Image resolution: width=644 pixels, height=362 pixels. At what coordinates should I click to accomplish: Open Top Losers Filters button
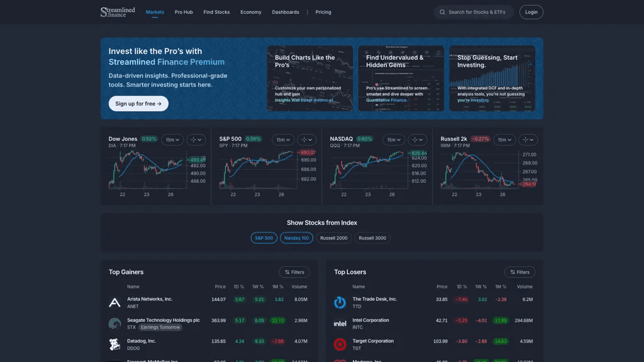tap(519, 272)
